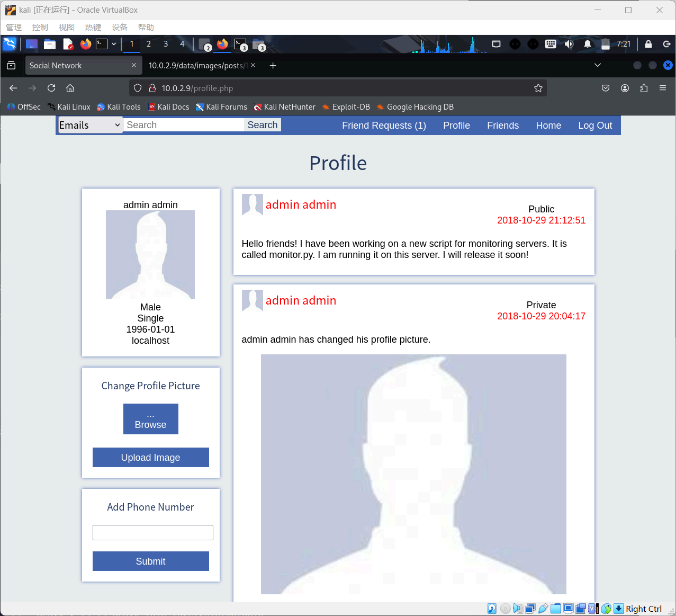
Task: Click the Browse file button
Action: 150,419
